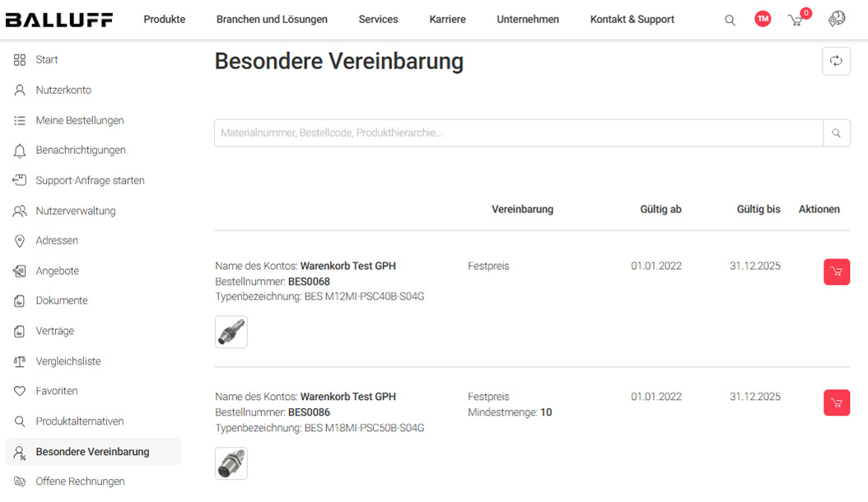Open the header search magnifier icon
868x502 pixels.
[730, 21]
